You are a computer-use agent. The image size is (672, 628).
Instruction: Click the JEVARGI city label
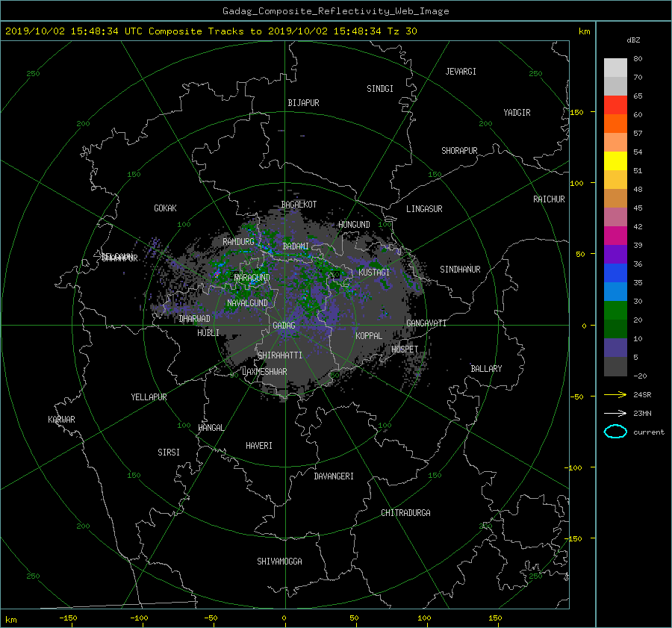pyautogui.click(x=461, y=72)
